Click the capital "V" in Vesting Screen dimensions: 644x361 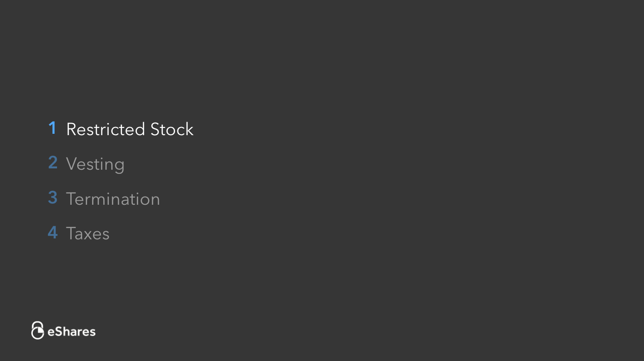pos(71,163)
